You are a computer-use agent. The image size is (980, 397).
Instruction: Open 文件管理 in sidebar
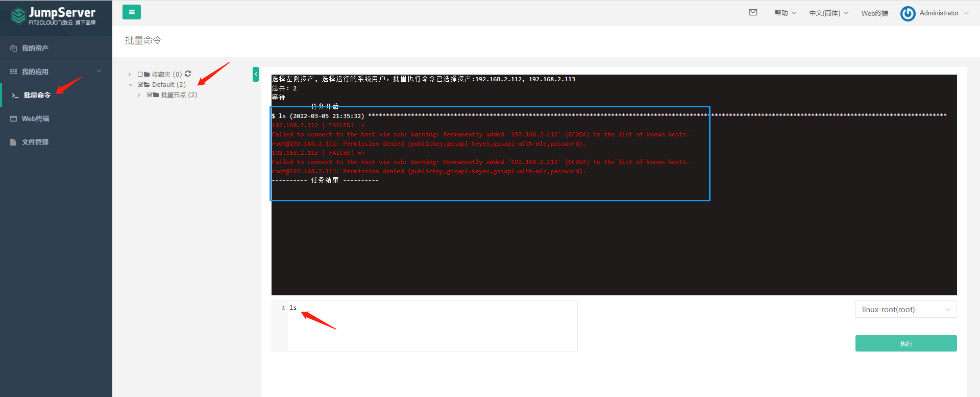click(56, 142)
